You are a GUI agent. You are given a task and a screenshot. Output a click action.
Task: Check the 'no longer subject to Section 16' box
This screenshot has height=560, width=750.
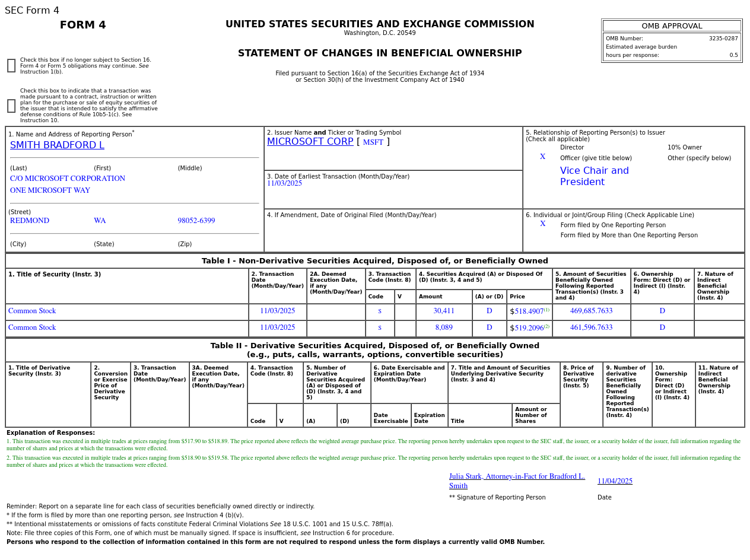tap(11, 66)
